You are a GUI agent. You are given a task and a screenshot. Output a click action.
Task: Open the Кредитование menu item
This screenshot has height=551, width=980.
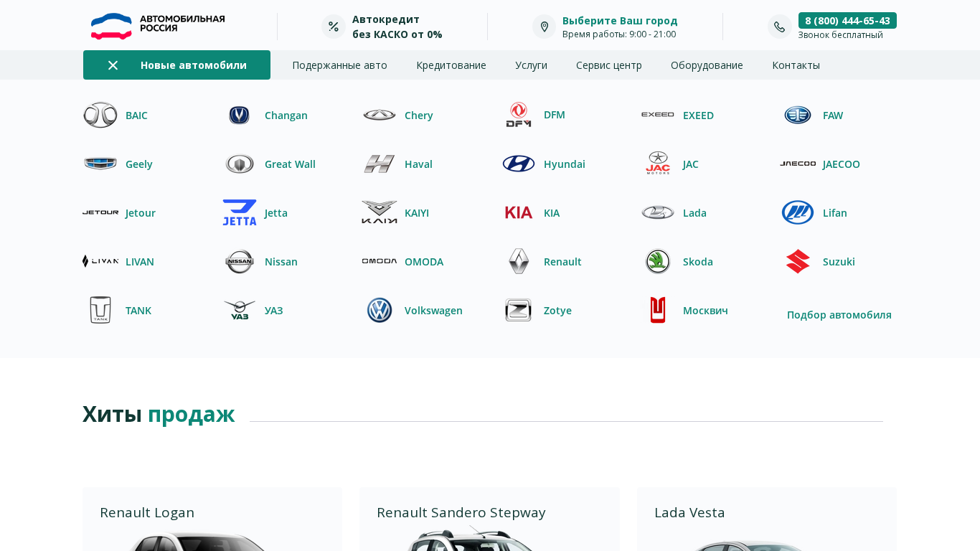[x=451, y=65]
